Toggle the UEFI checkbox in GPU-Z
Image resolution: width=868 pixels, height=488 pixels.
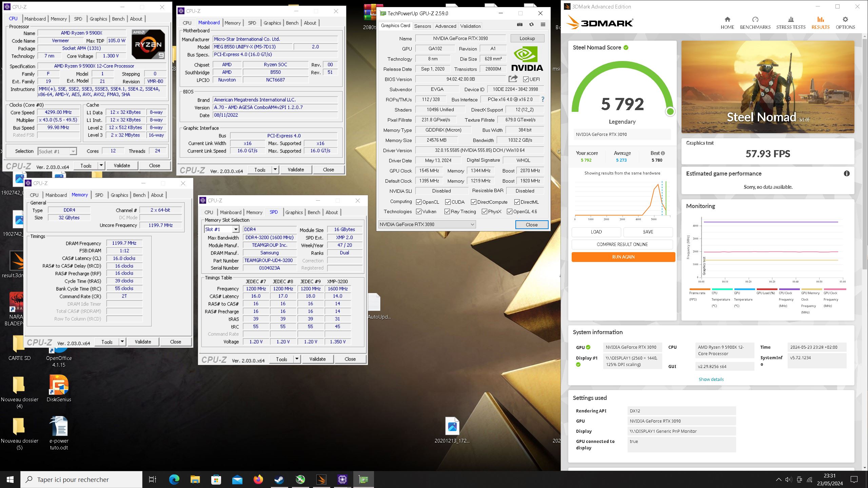[526, 79]
